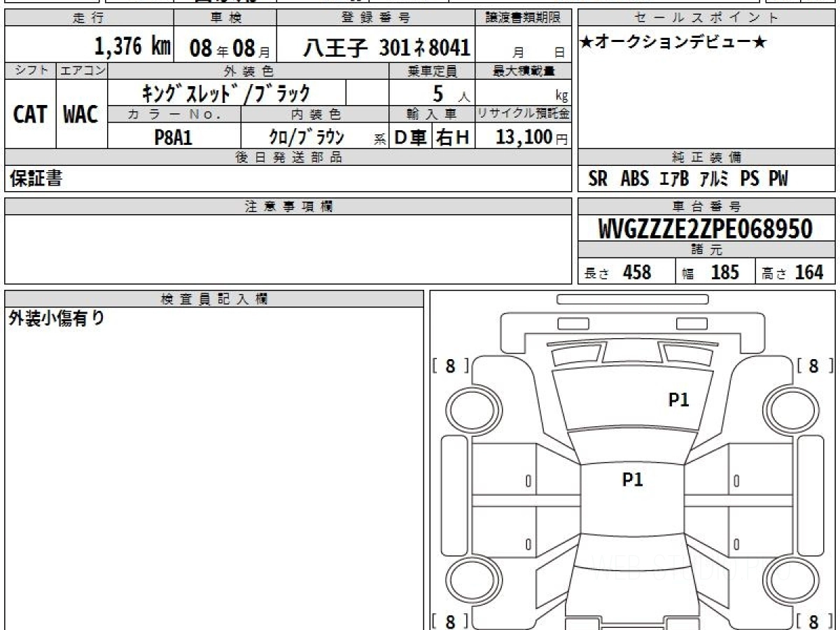Click the 純正装備 header
The image size is (840, 630).
coord(706,157)
